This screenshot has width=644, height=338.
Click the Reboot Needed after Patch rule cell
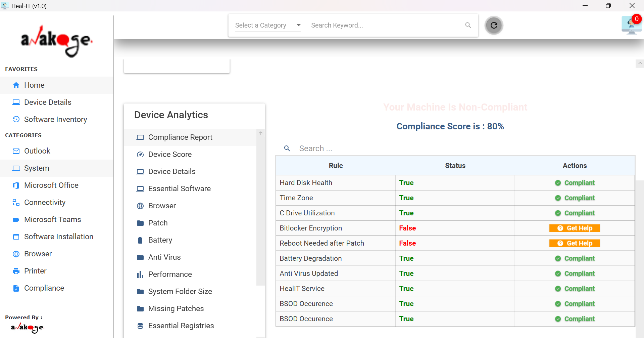coord(336,243)
